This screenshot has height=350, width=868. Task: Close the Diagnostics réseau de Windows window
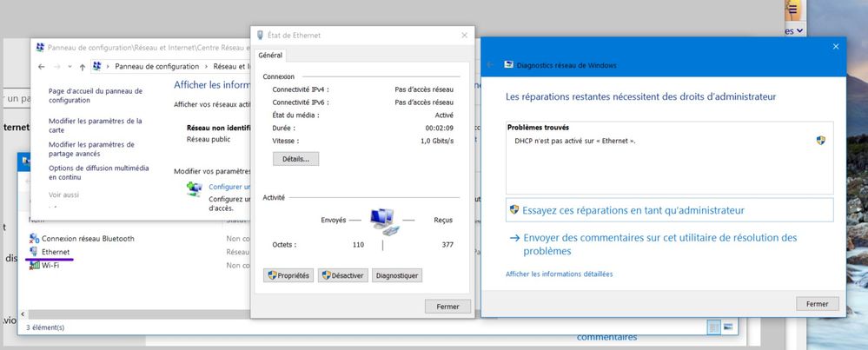[836, 47]
